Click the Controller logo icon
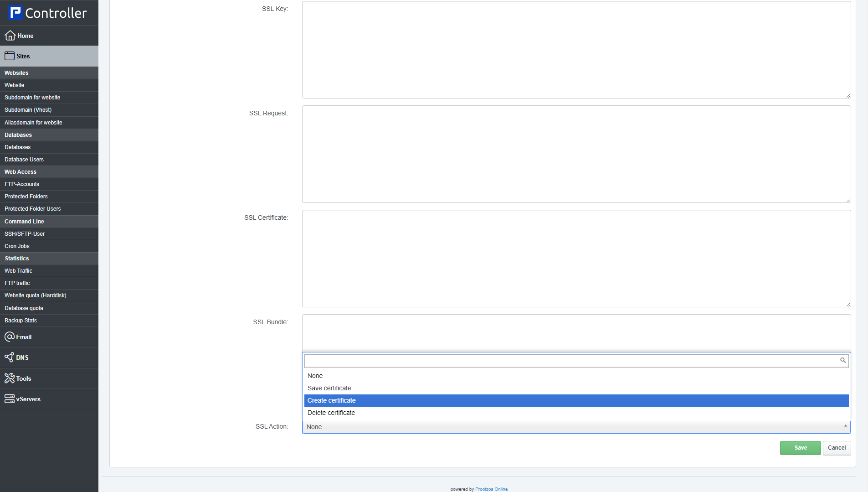This screenshot has width=868, height=492. (15, 13)
